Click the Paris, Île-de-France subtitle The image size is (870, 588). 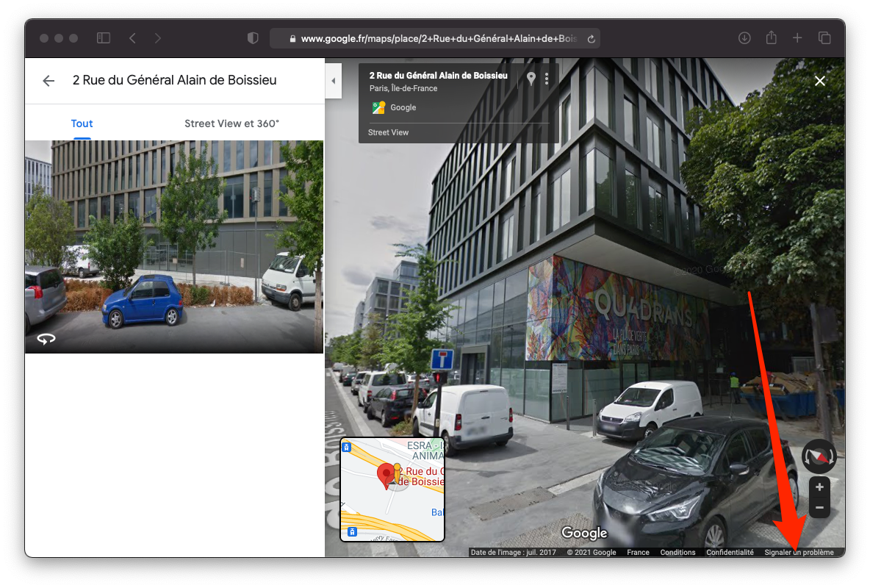pos(403,88)
